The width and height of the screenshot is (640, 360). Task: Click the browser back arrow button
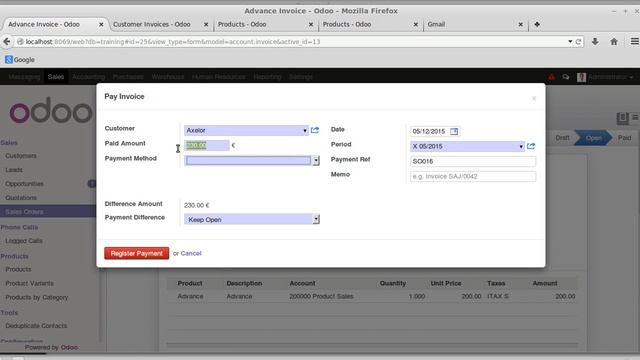click(x=7, y=42)
